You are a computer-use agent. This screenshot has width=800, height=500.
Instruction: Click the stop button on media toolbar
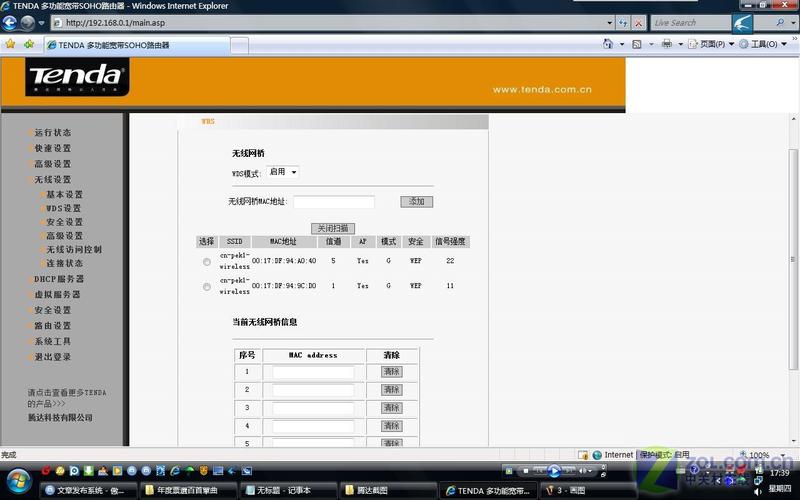pos(526,471)
